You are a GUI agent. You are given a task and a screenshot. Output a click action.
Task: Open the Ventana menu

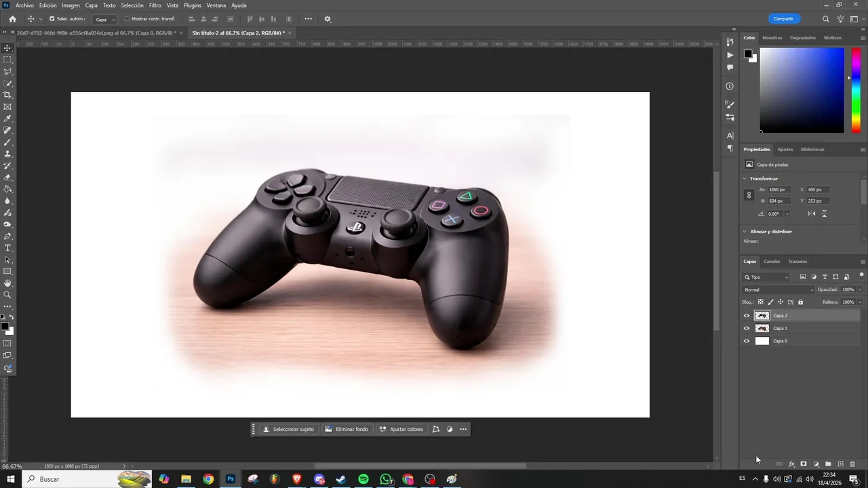216,5
